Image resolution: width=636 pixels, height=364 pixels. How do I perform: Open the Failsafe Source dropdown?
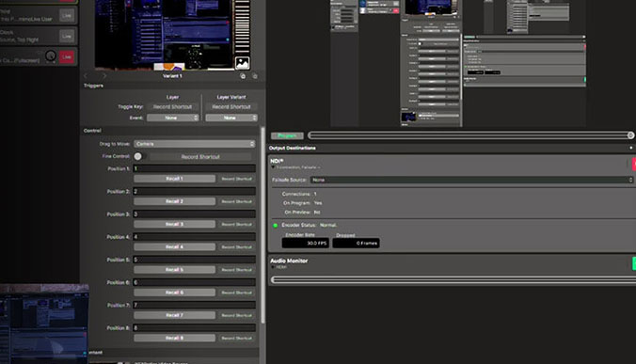pyautogui.click(x=471, y=180)
